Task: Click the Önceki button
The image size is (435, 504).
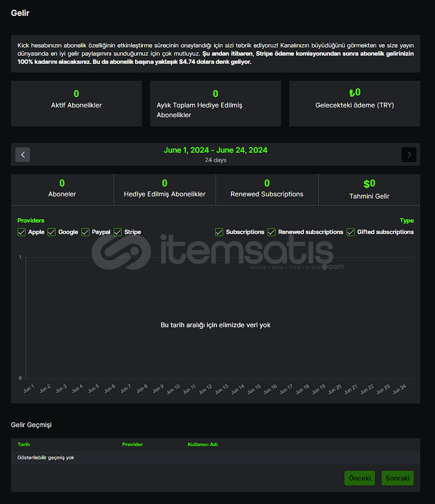Action: pyautogui.click(x=360, y=478)
